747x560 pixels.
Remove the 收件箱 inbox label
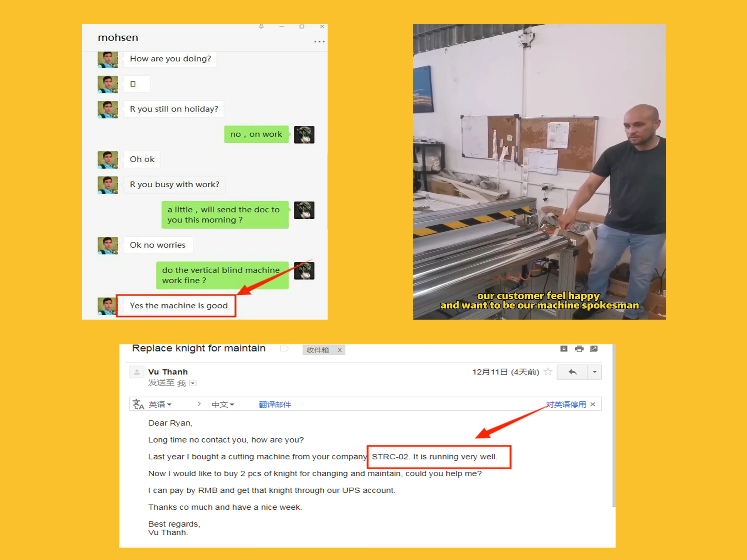[x=340, y=350]
